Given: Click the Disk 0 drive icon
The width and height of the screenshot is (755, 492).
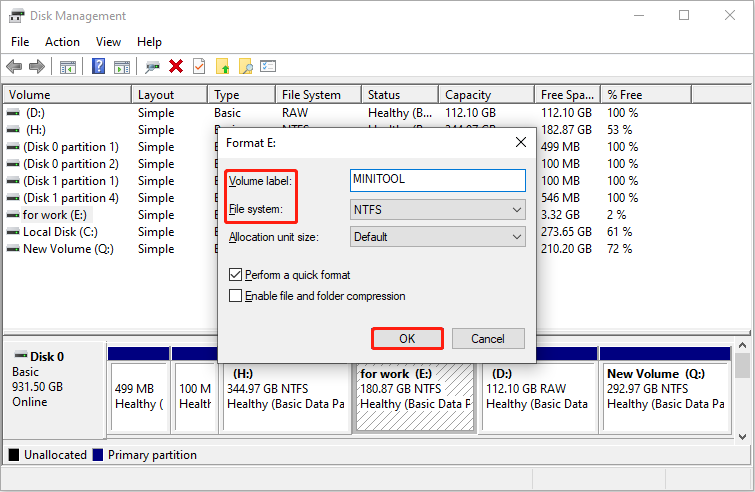Looking at the screenshot, I should coord(21,356).
